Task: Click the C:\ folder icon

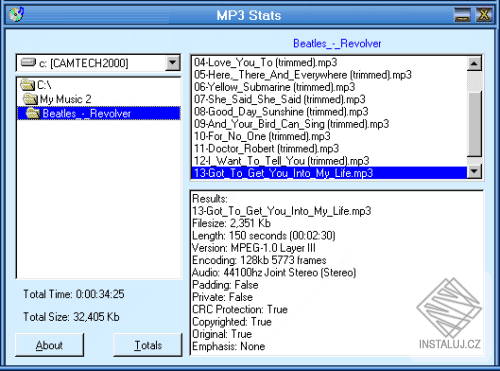Action: click(28, 85)
